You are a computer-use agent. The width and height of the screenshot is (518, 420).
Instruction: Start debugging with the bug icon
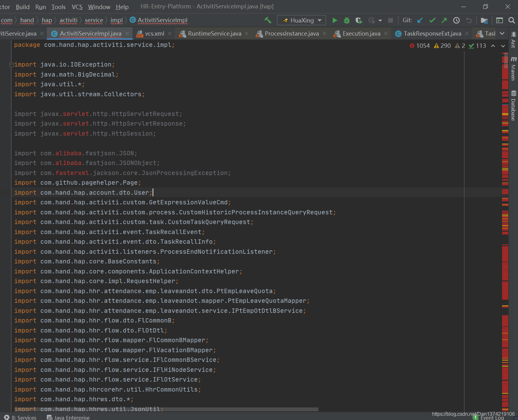pyautogui.click(x=347, y=20)
